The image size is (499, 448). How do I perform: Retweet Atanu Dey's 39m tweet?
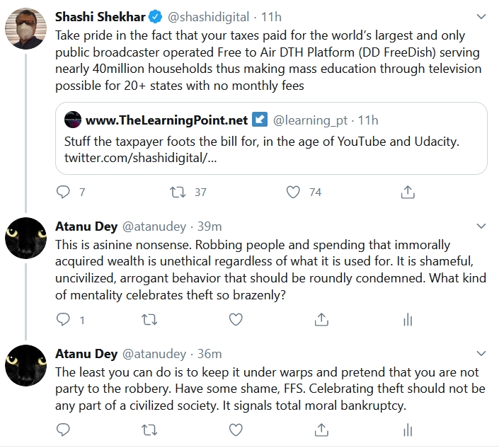149,320
